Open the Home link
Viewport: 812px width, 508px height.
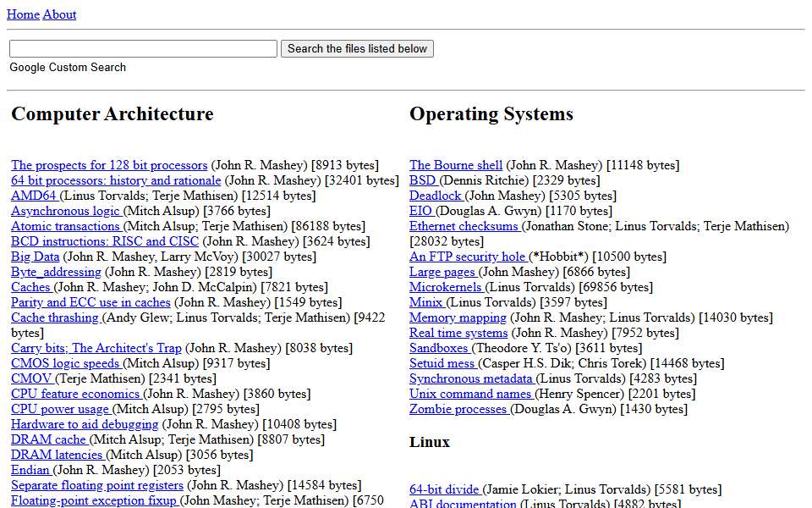click(x=23, y=14)
